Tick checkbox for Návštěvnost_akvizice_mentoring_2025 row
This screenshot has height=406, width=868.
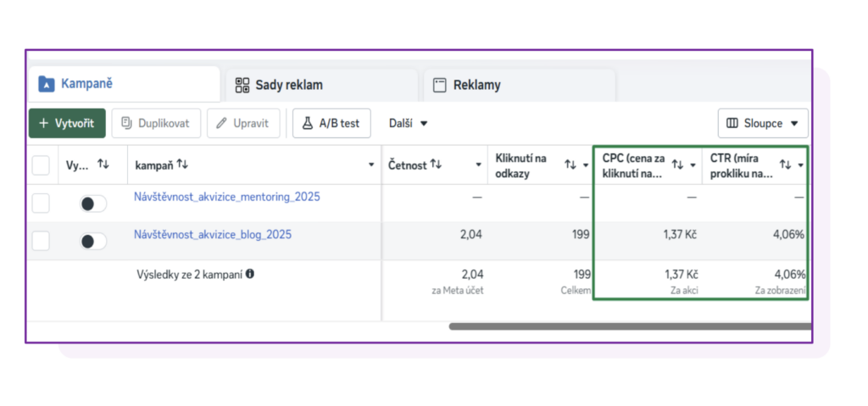click(x=41, y=203)
